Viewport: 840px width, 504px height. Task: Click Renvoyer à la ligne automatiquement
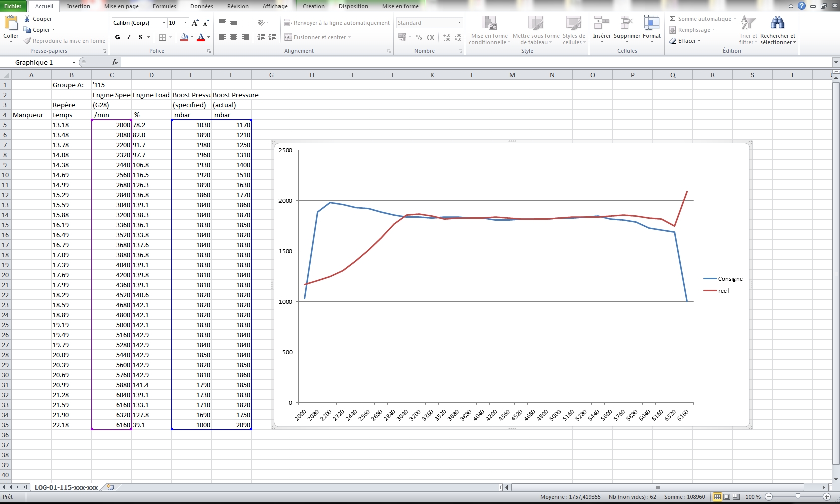[337, 23]
